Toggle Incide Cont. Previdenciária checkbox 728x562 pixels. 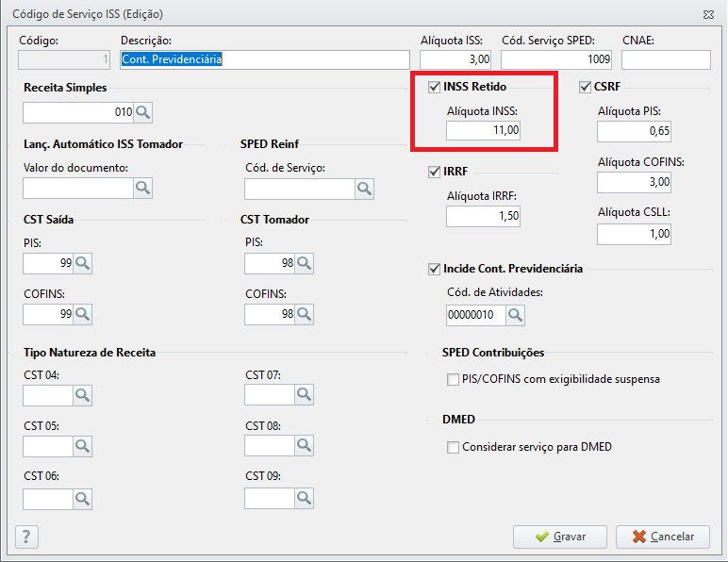pos(434,270)
